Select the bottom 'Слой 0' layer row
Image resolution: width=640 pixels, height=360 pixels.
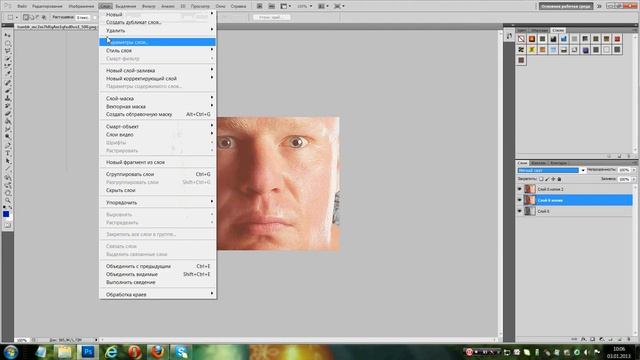pos(574,211)
